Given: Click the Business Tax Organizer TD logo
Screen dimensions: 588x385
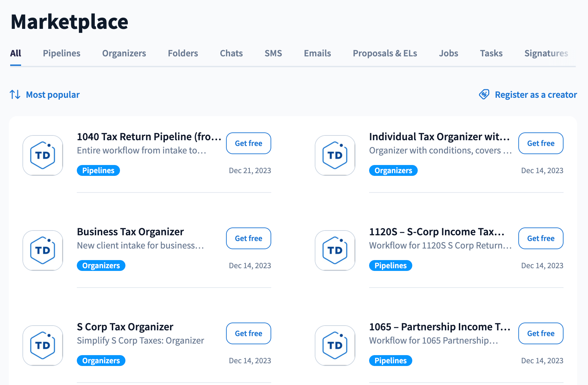Looking at the screenshot, I should pyautogui.click(x=43, y=251).
